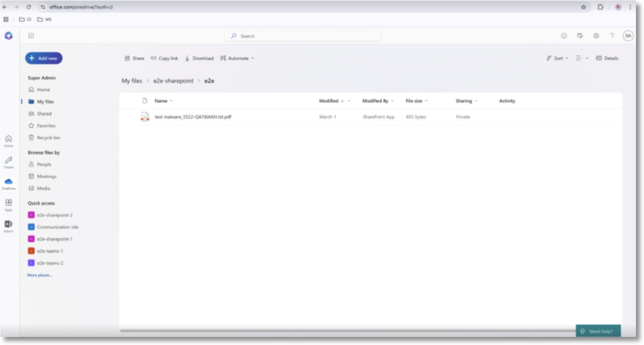The image size is (644, 345).
Task: Open the Modified column filter dropdown
Action: (x=348, y=101)
